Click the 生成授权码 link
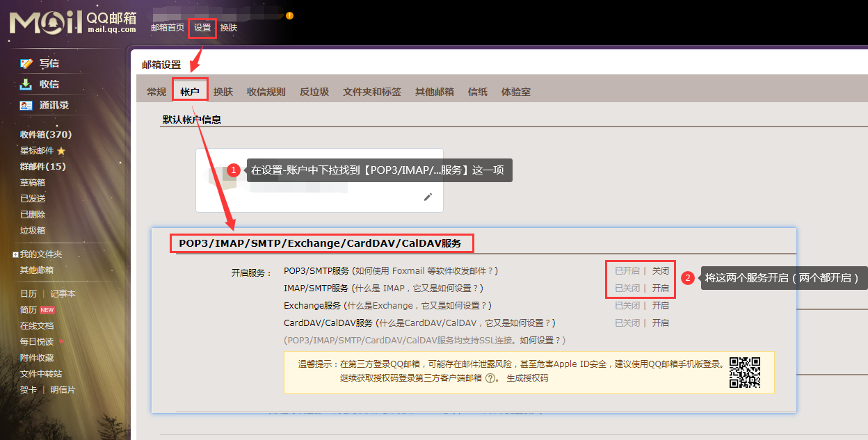 pos(527,378)
